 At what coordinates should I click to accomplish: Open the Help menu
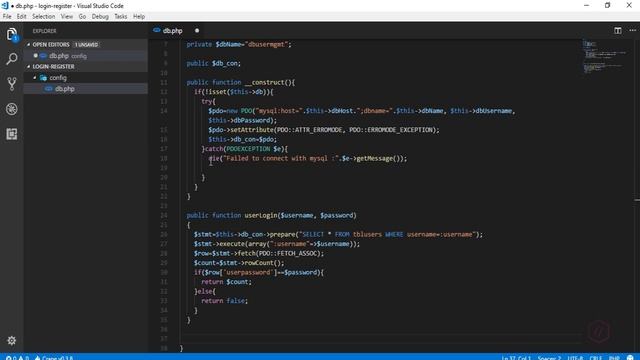click(x=139, y=16)
